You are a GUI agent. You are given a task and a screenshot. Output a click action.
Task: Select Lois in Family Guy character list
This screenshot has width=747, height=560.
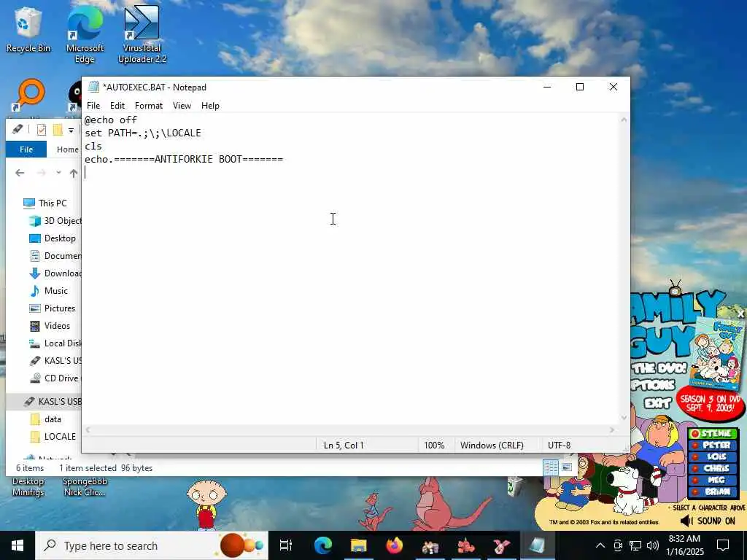coord(713,456)
